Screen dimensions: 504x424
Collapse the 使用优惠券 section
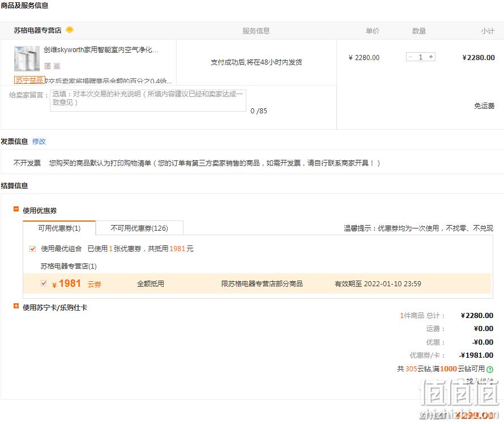click(x=16, y=209)
